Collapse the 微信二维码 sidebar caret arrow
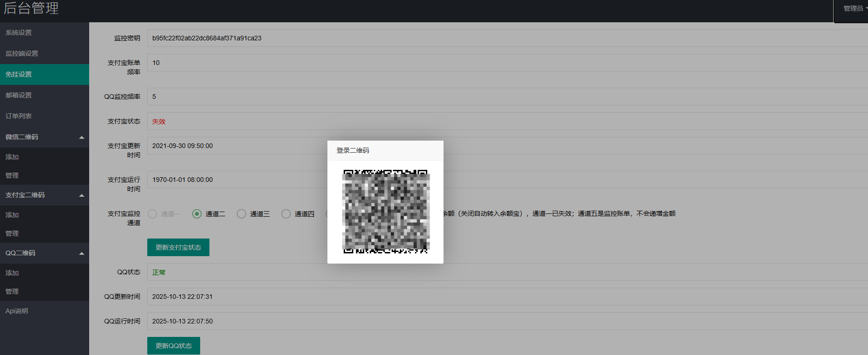868x355 pixels. [82, 137]
